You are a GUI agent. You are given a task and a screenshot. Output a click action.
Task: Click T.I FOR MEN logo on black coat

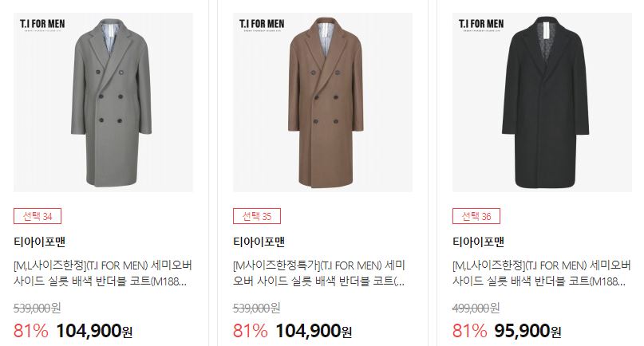pyautogui.click(x=481, y=25)
